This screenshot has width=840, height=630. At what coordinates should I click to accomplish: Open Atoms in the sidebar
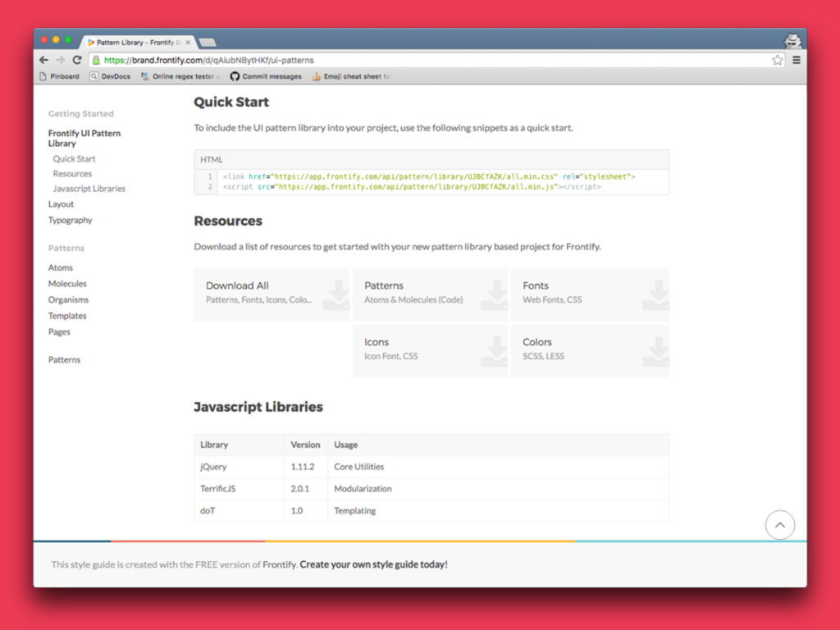coord(60,267)
